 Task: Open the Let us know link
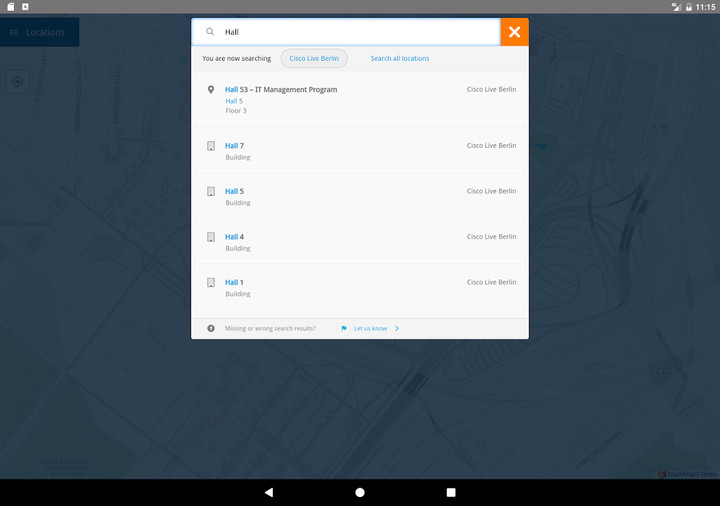[370, 328]
